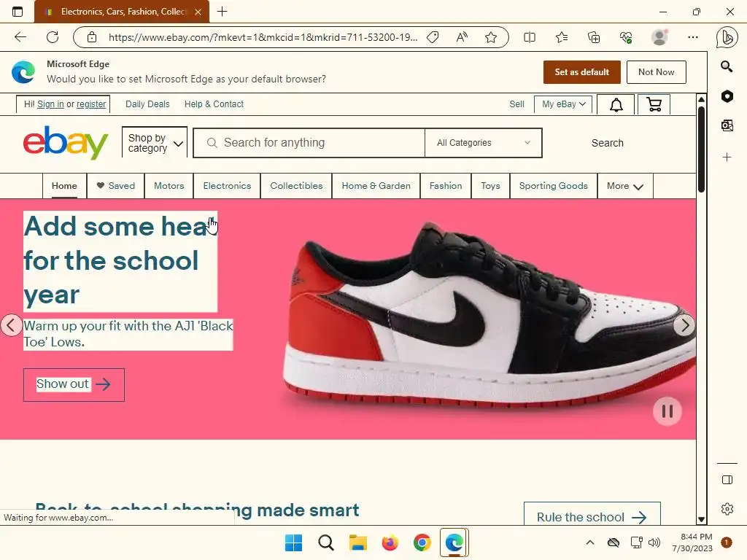Open the Windows Start menu

click(293, 542)
